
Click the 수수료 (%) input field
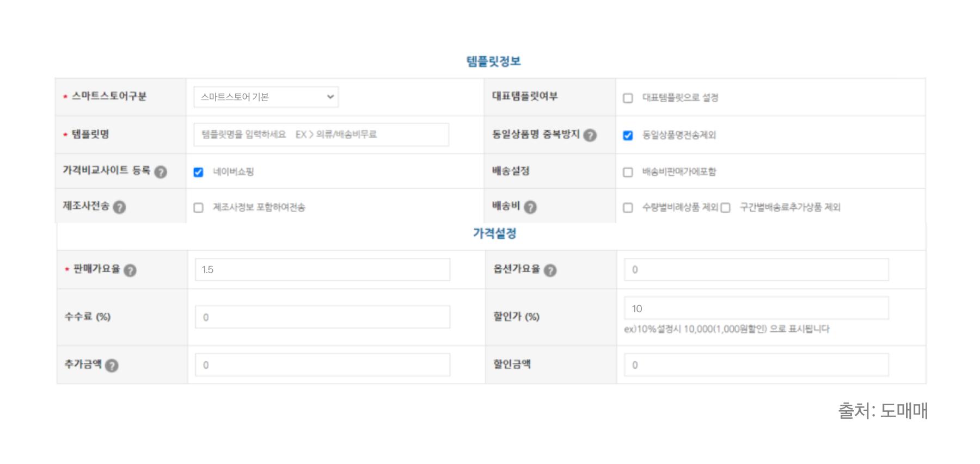click(x=322, y=317)
